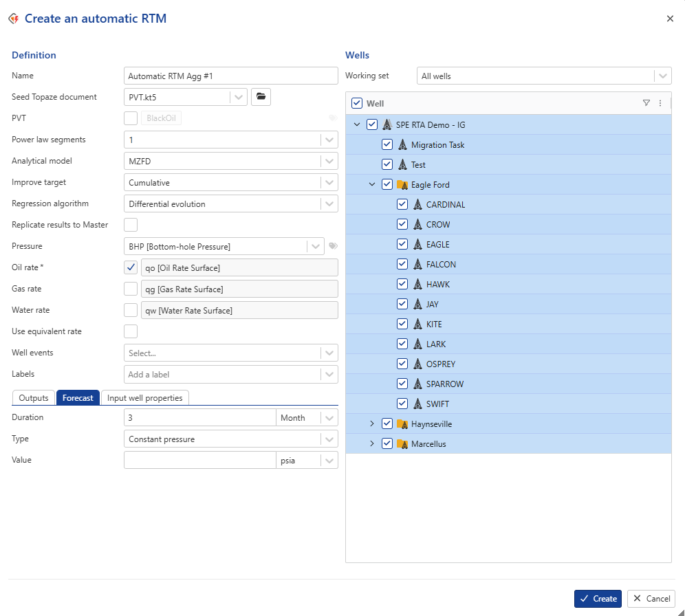
Task: Switch to the Outputs tab
Action: pyautogui.click(x=34, y=398)
